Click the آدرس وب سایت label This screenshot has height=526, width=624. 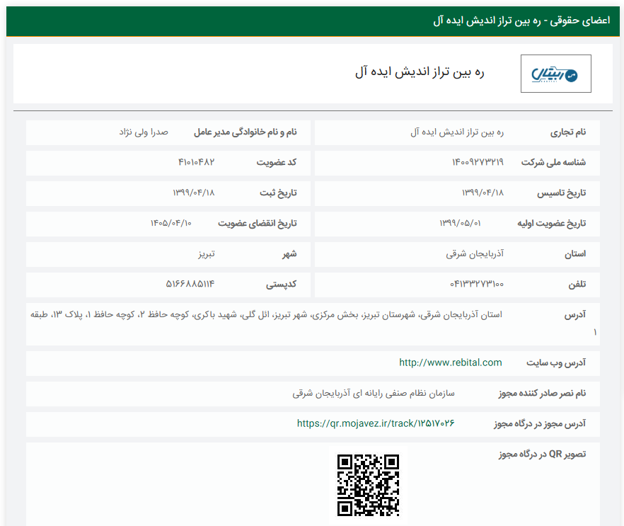click(556, 362)
